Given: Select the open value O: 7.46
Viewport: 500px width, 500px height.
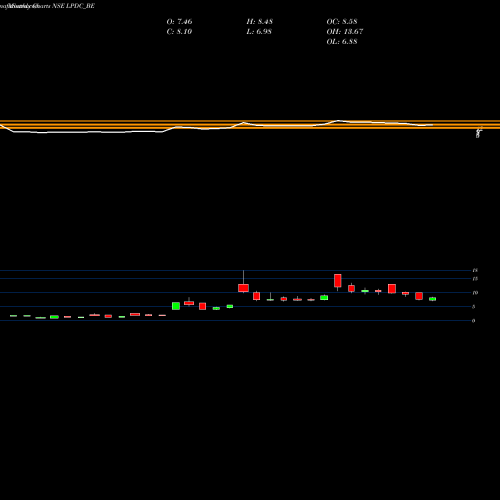Looking at the screenshot, I should tap(179, 22).
